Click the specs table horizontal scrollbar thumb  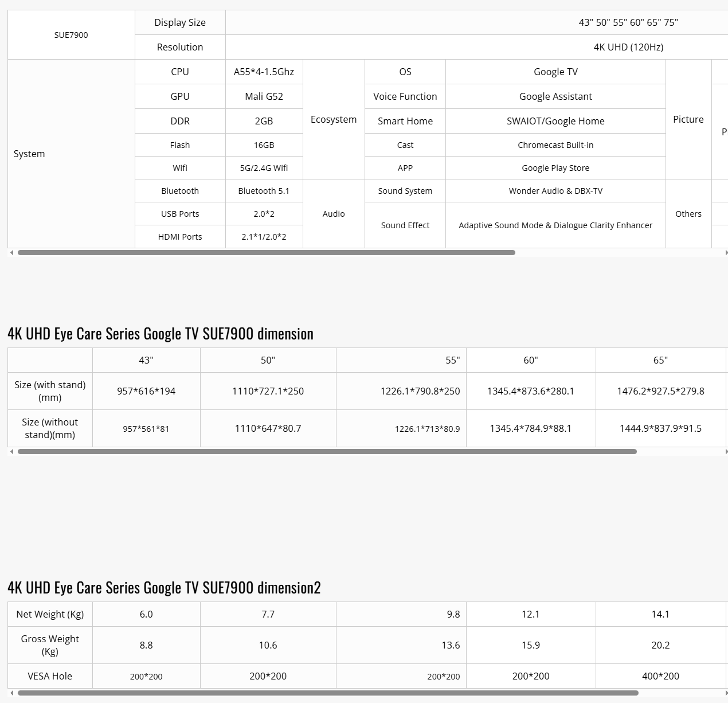(266, 252)
